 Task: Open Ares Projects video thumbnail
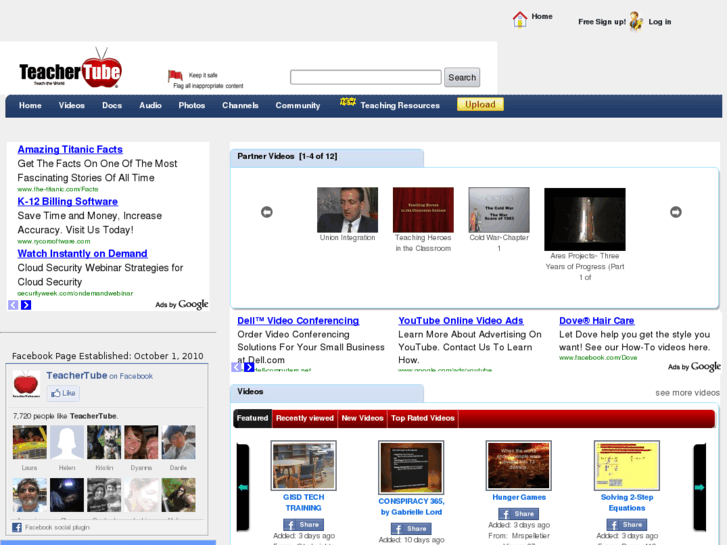click(x=585, y=219)
